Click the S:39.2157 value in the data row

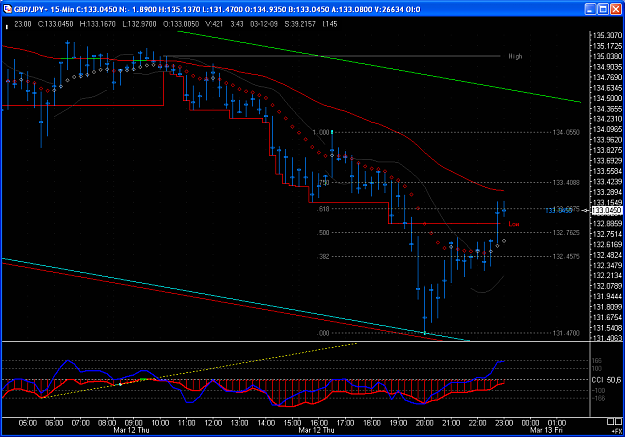click(x=300, y=24)
